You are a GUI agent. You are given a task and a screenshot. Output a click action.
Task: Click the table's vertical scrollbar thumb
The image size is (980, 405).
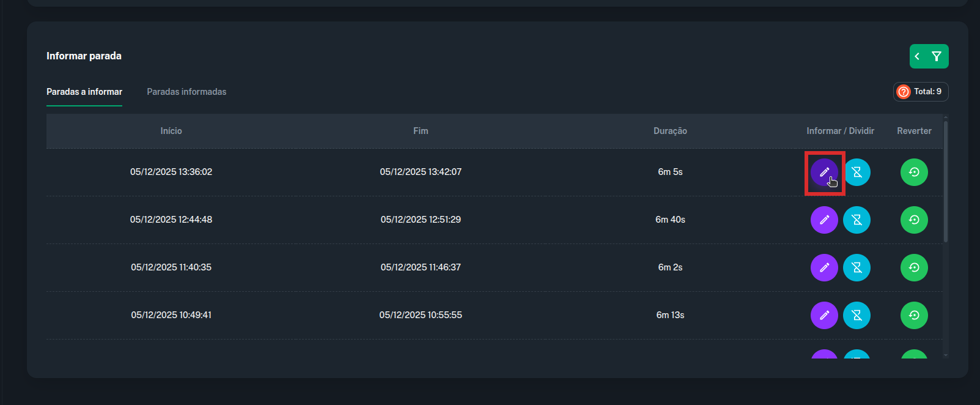945,181
